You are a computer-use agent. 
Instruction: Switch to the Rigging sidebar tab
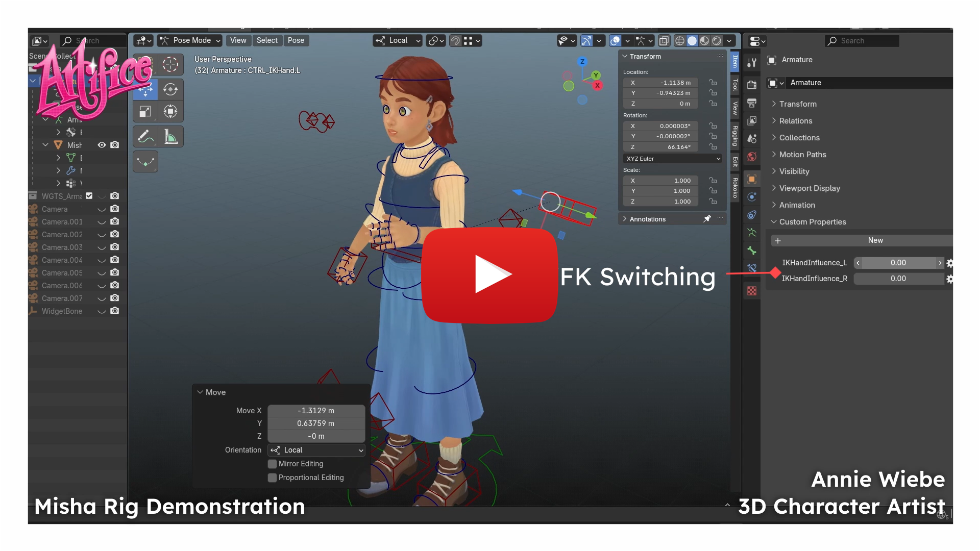[x=735, y=136]
